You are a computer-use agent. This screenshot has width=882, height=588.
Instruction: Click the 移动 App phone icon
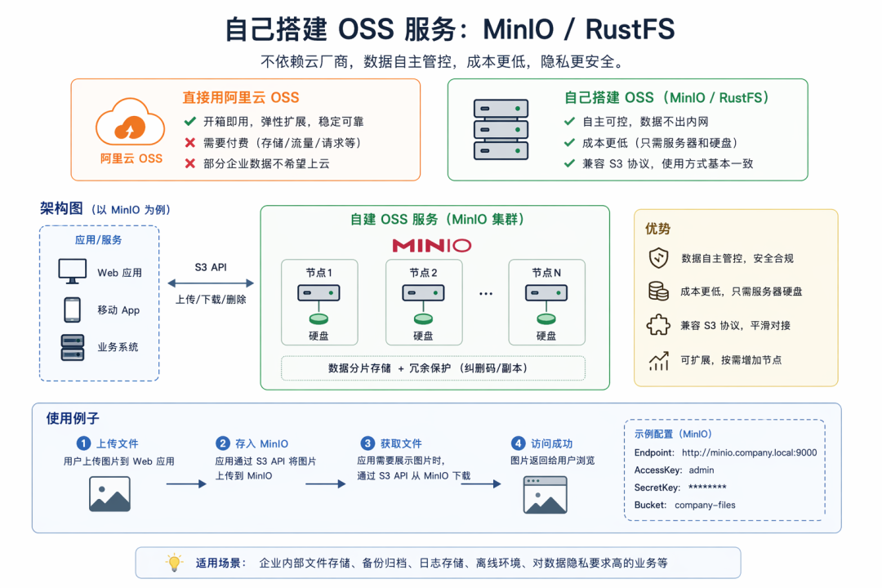click(72, 310)
